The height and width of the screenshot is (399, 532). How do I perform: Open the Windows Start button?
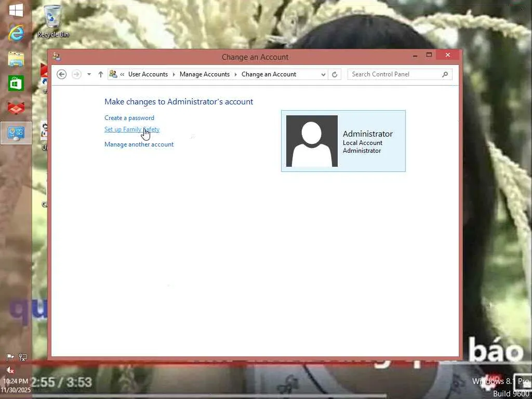(x=16, y=10)
